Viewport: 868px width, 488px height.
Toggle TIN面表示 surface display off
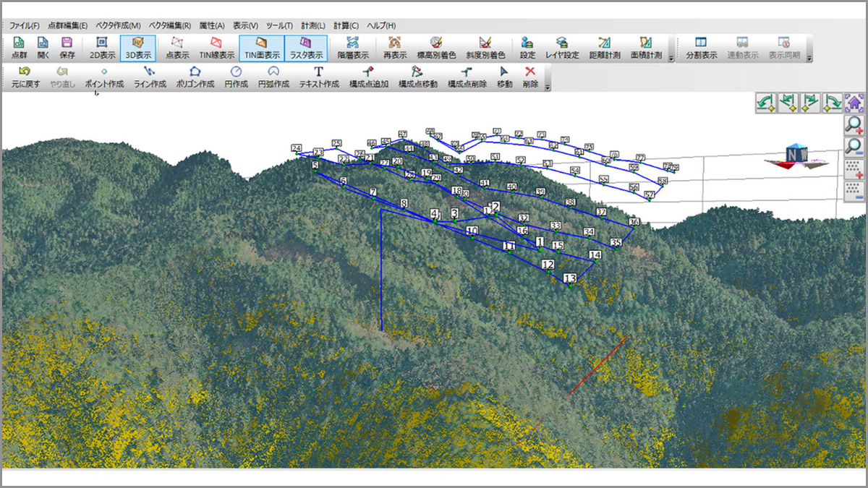(x=261, y=48)
